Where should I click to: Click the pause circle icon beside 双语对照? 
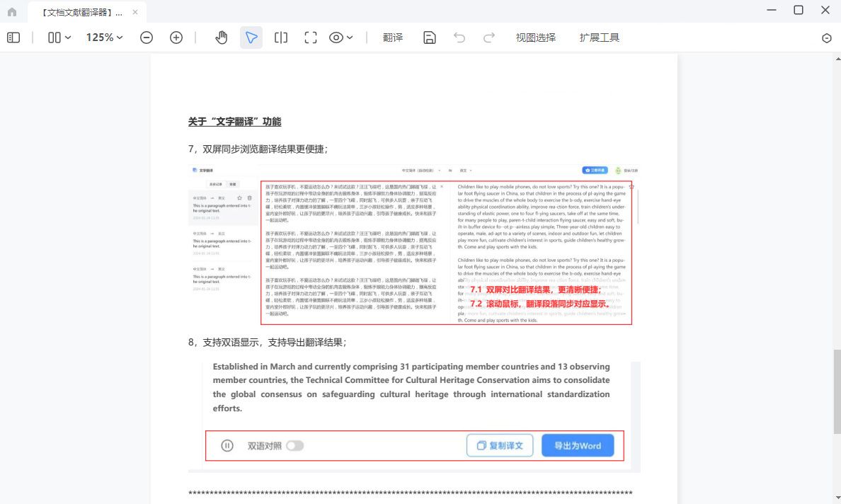(227, 445)
